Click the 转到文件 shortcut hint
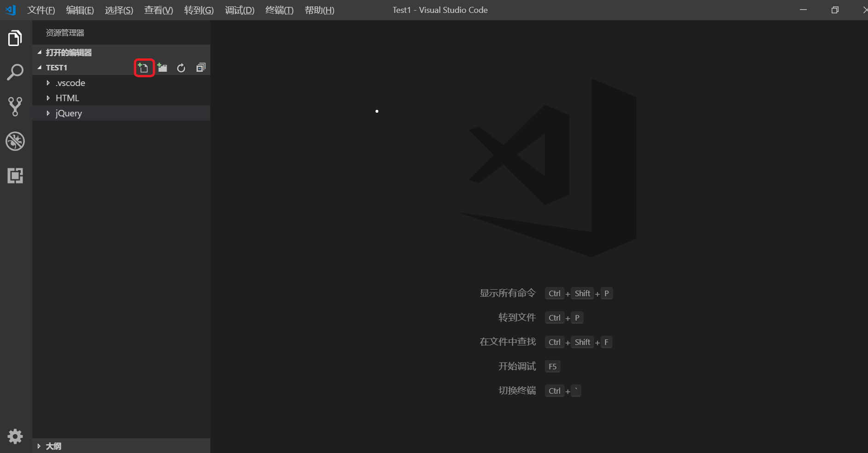This screenshot has width=868, height=453. coord(517,317)
